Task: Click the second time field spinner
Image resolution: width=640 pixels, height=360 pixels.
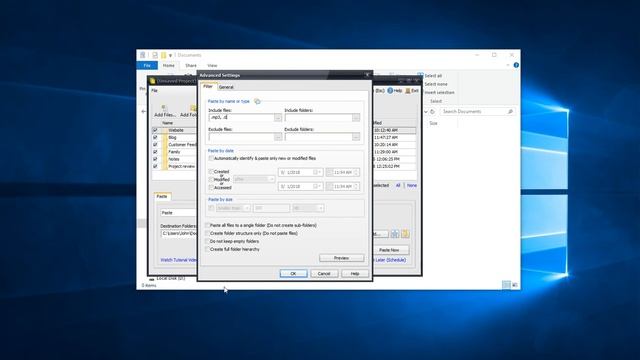Action: (x=356, y=186)
